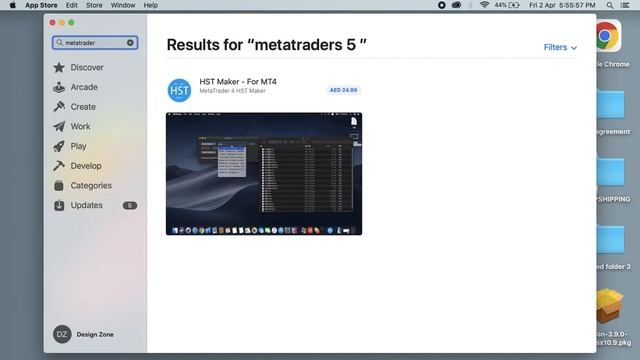Screen dimensions: 640x360
Task: Open the Arcade joystick icon
Action: 59,87
